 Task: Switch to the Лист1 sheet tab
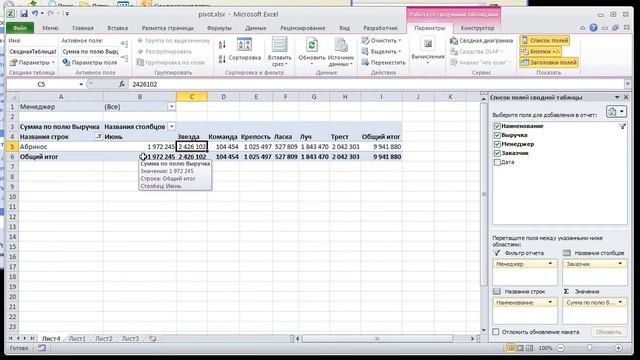click(x=77, y=338)
